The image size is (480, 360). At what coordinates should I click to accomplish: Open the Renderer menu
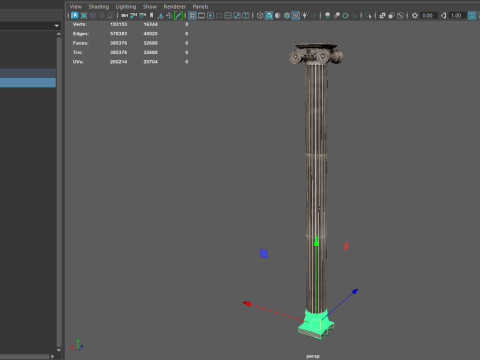coord(174,7)
